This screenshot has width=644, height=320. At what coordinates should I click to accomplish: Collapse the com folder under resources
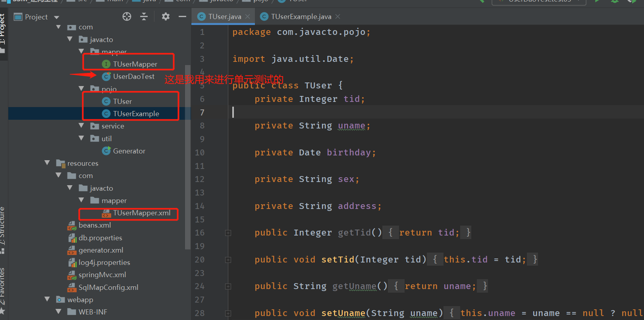click(x=59, y=175)
